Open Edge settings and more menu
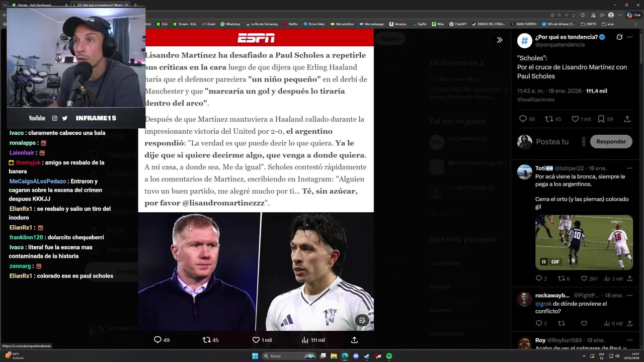This screenshot has width=644, height=362. pos(619,15)
